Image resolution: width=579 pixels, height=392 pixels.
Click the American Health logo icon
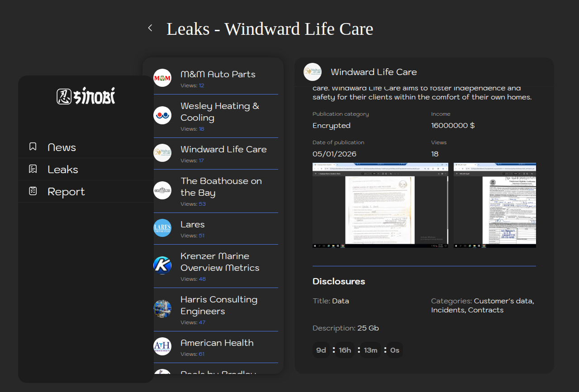pyautogui.click(x=162, y=346)
